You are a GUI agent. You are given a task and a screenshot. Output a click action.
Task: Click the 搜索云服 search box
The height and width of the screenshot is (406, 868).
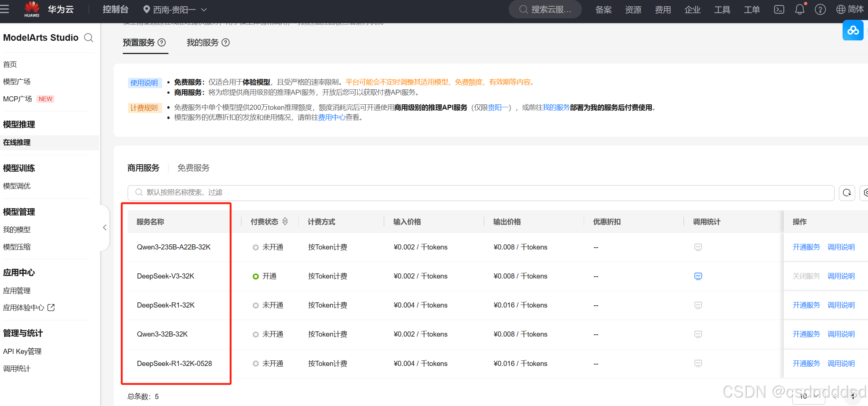[545, 10]
